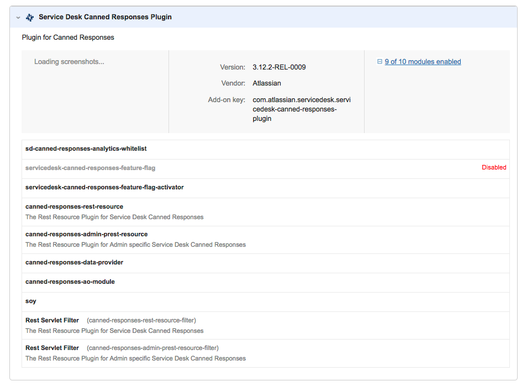Collapse modules list via minus icon

(x=380, y=62)
